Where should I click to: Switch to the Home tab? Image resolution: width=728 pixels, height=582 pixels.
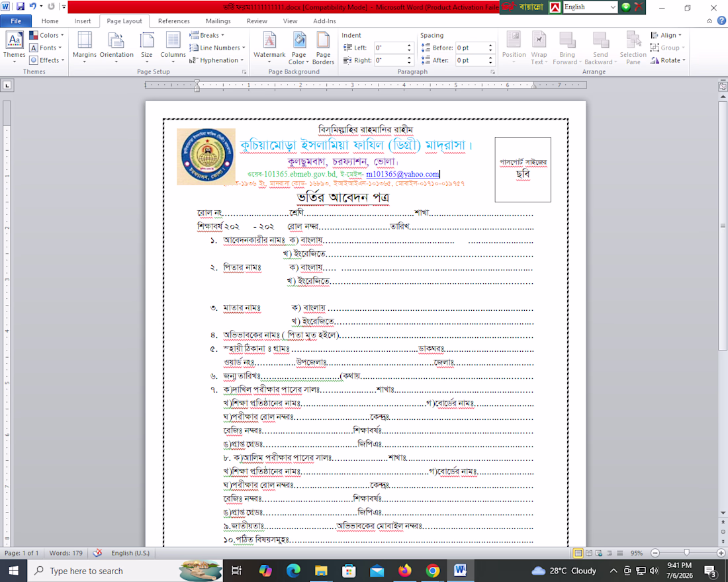pos(50,21)
